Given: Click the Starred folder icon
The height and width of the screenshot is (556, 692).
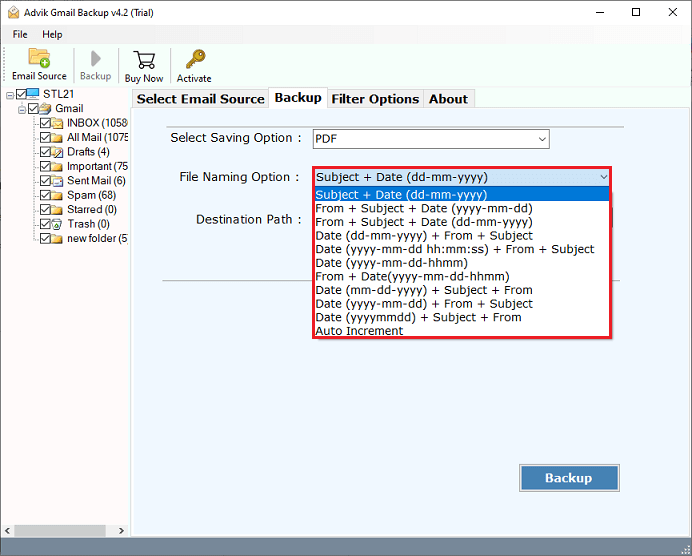Looking at the screenshot, I should click(x=57, y=210).
